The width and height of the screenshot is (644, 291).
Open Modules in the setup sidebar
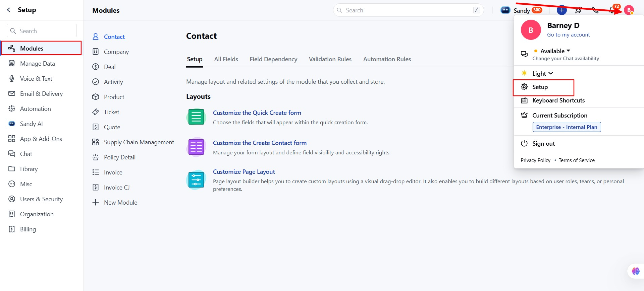(41, 48)
